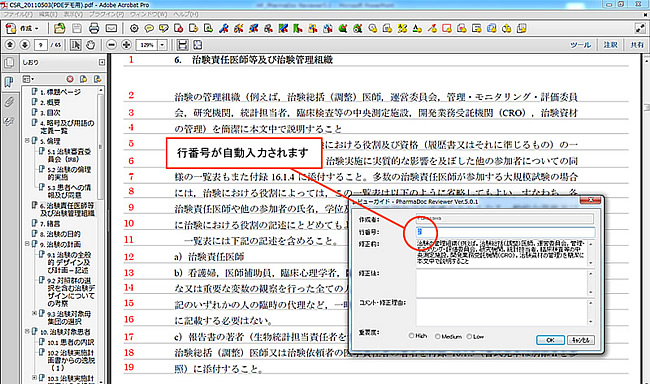Open the プラグイン (Plug-ins) menu

tap(107, 14)
